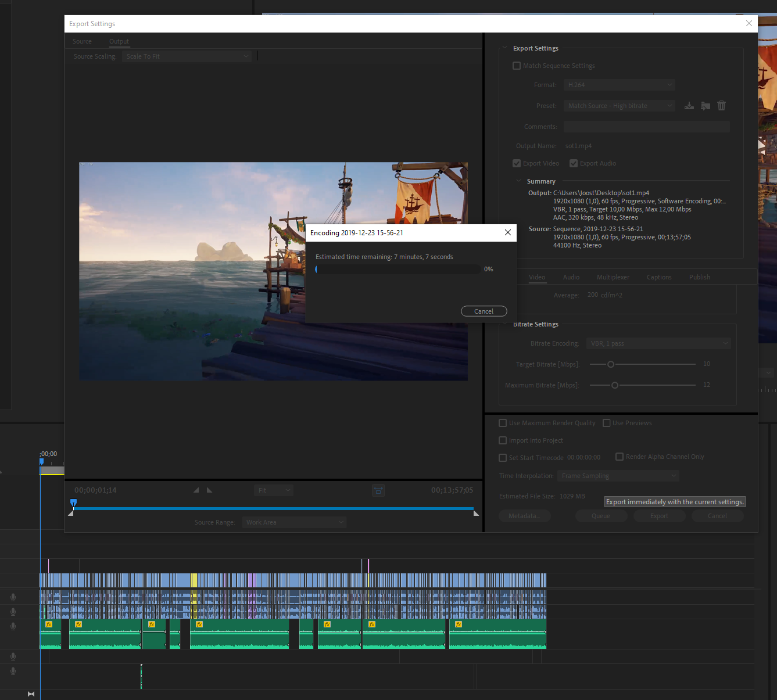
Task: Click the Aspect Ratio Correction icon
Action: pos(378,491)
